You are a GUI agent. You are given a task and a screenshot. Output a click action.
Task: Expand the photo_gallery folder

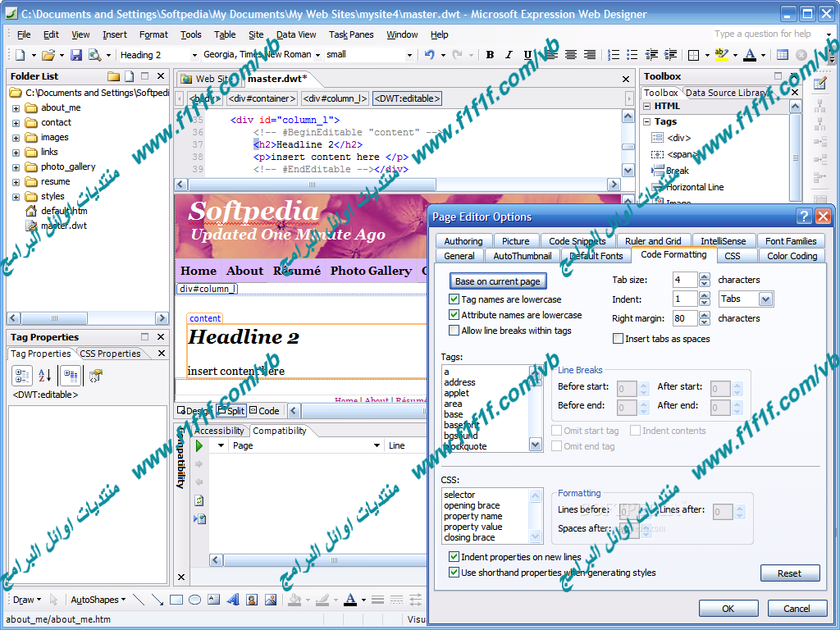coord(16,167)
